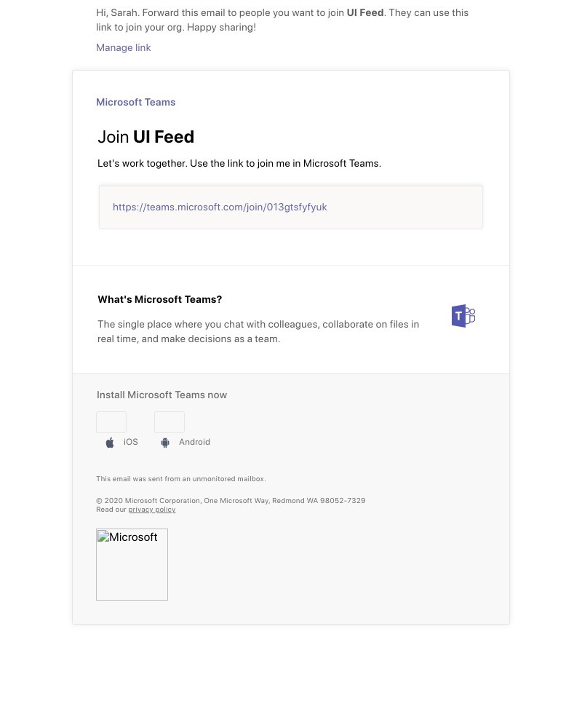582x728 pixels.
Task: Click the Android label under install section
Action: click(x=194, y=442)
